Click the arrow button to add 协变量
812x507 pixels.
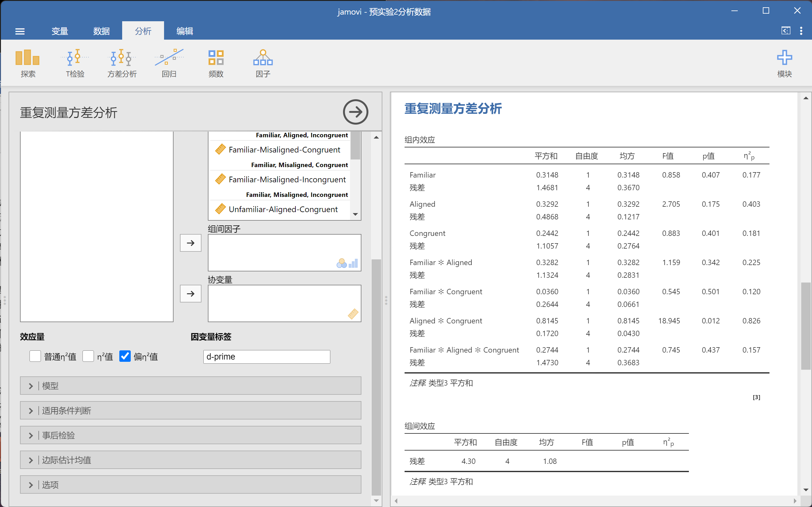pos(191,294)
